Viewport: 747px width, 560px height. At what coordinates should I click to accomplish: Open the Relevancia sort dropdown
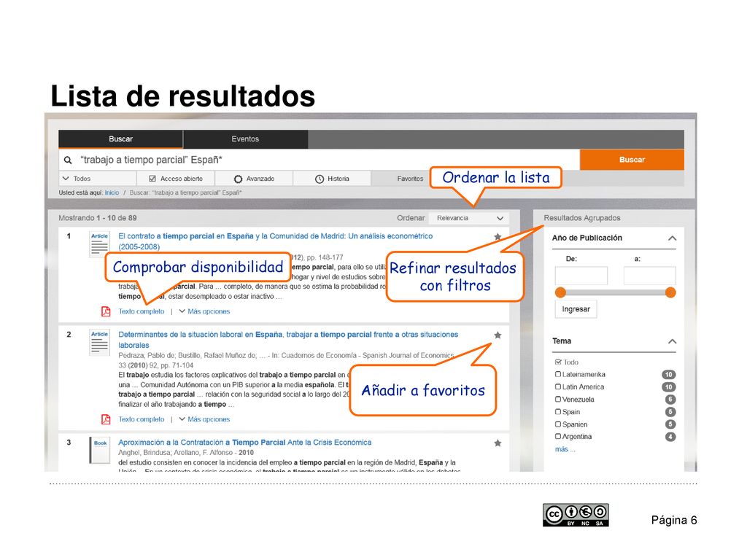(469, 218)
